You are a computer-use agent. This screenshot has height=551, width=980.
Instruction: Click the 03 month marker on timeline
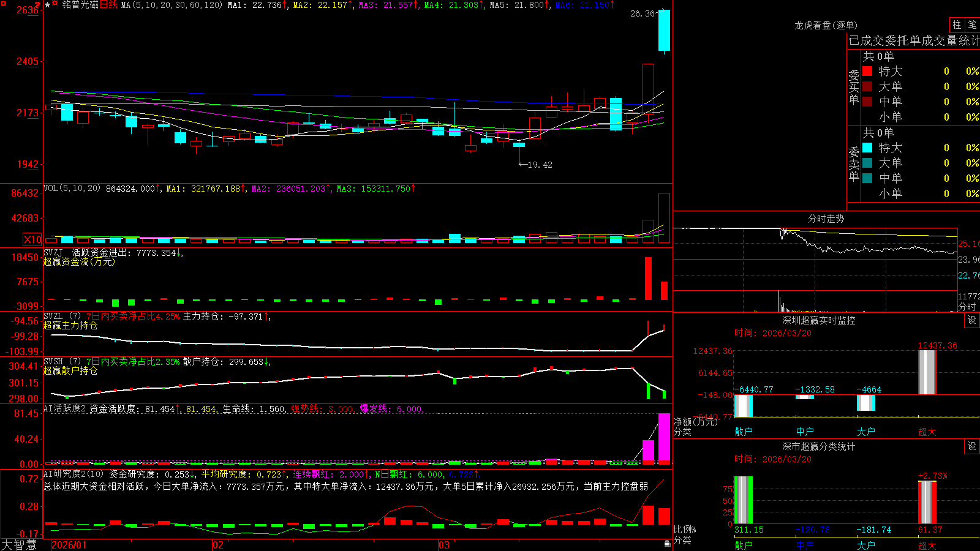click(x=444, y=545)
